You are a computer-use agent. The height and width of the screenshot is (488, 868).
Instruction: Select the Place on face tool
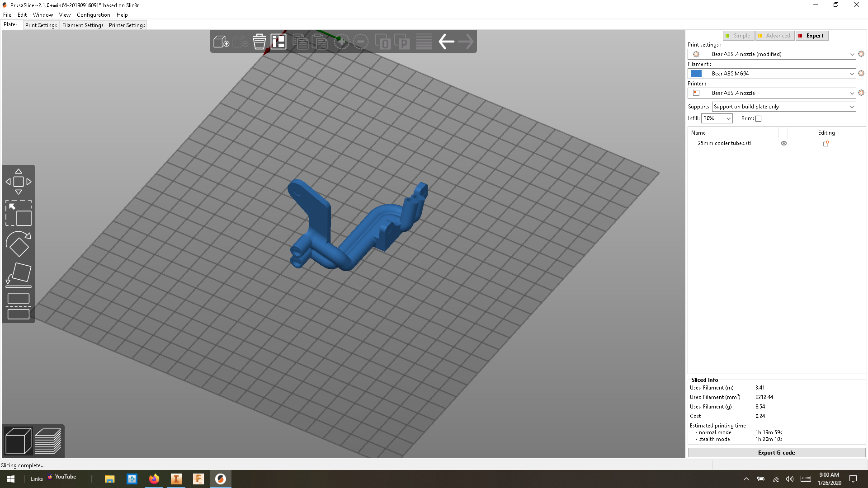coord(19,275)
